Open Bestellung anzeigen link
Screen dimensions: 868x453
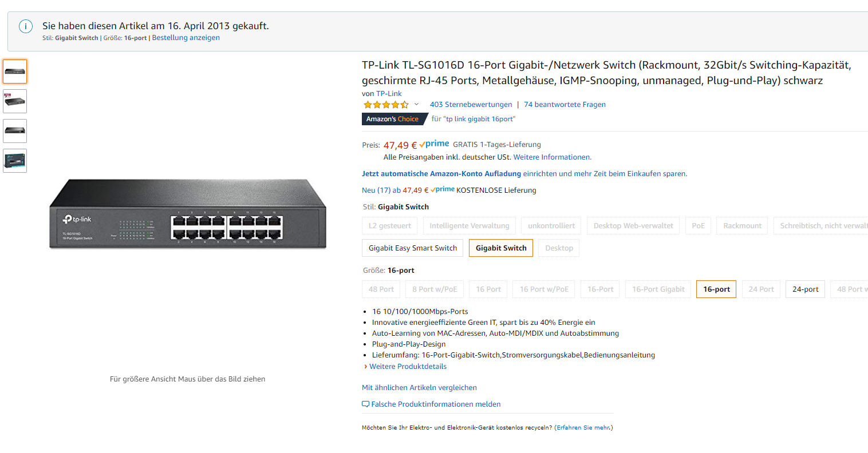point(186,38)
